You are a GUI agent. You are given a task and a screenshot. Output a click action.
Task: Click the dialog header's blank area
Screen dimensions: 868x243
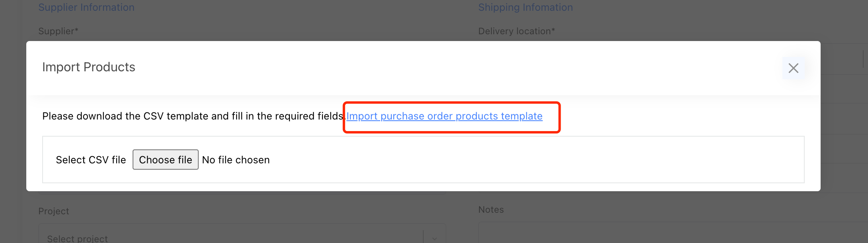(x=438, y=68)
